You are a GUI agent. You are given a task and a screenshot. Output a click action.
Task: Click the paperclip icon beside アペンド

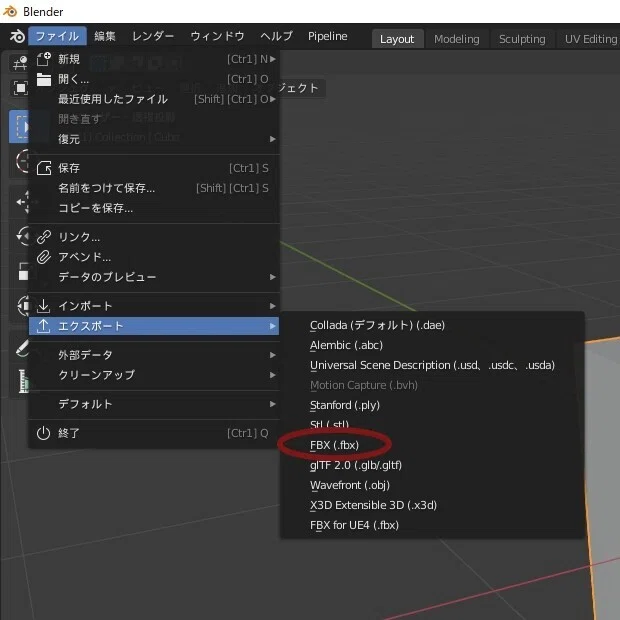coord(43,257)
